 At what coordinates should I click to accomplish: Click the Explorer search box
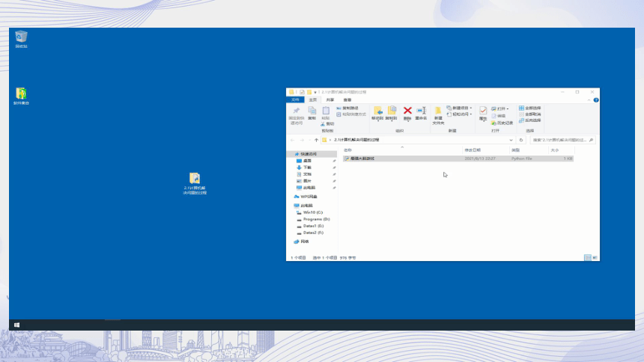point(562,140)
